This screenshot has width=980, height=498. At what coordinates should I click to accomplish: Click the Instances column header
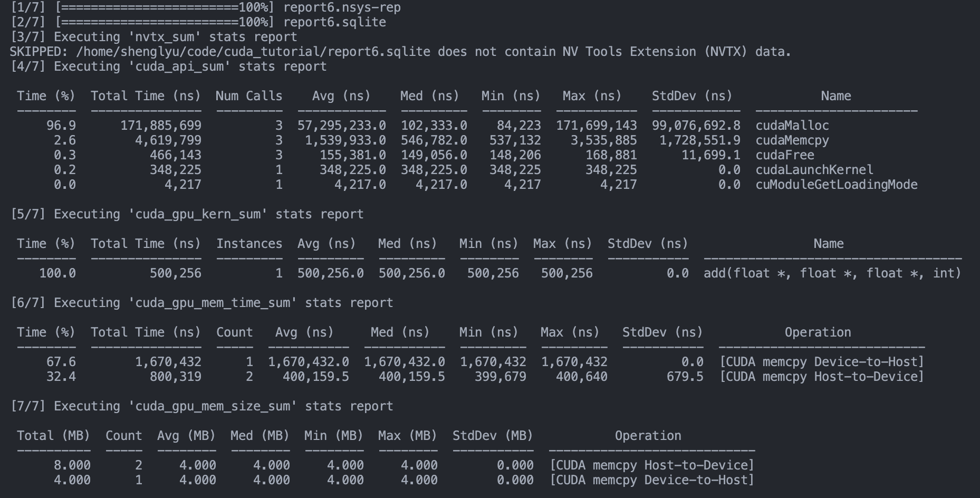click(249, 244)
